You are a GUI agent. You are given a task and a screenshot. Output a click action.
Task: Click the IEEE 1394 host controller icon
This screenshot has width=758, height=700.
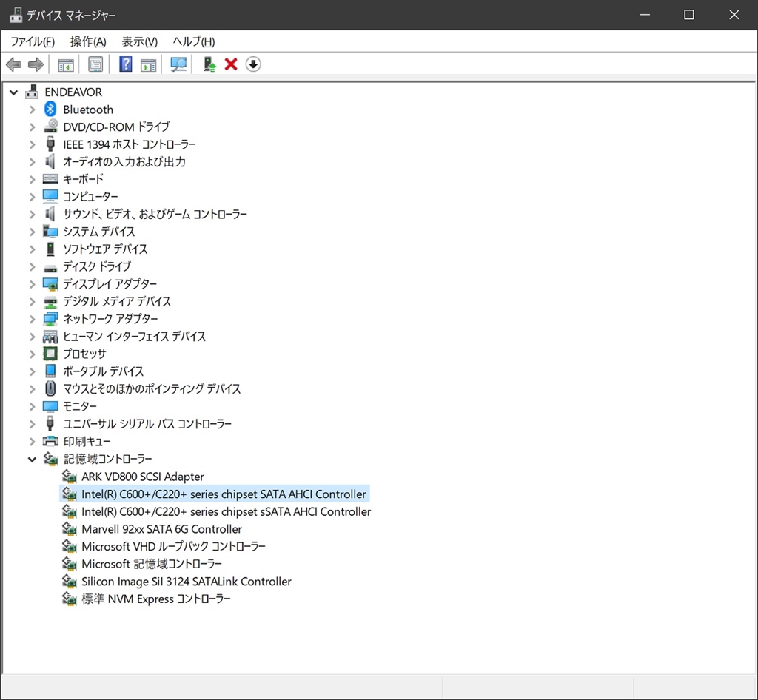[x=50, y=144]
